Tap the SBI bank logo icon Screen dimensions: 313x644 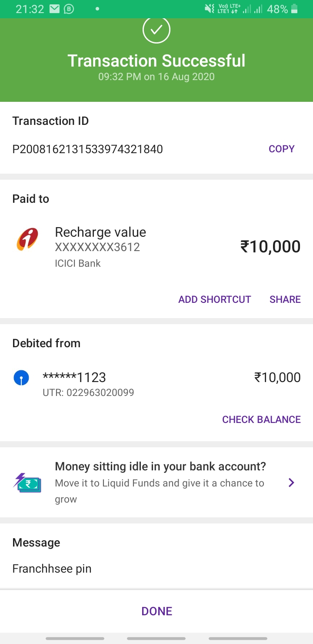pyautogui.click(x=21, y=377)
